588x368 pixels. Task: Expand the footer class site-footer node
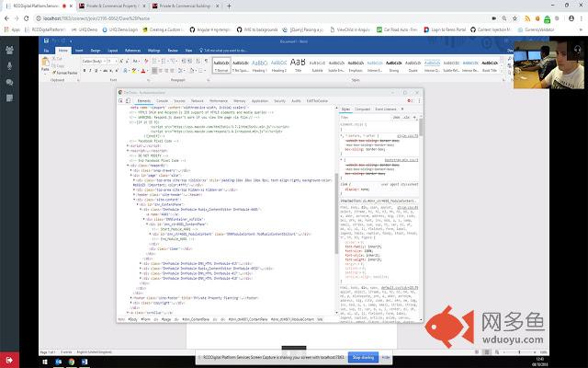[x=131, y=298]
